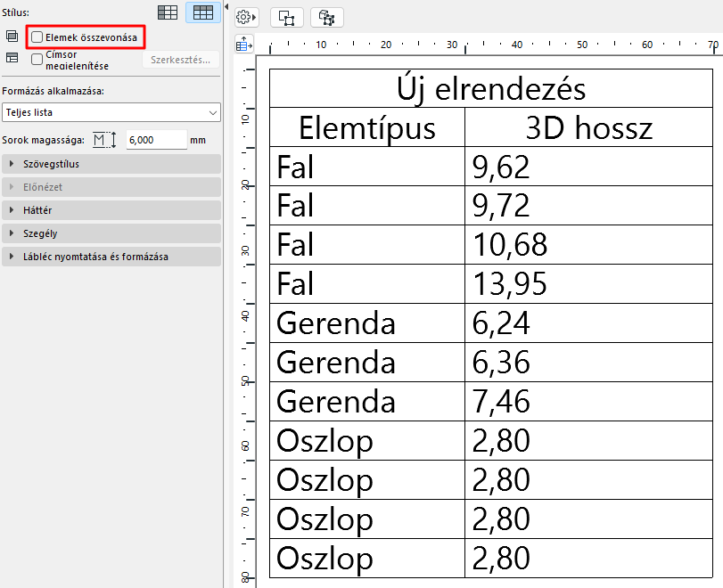Click the Gerenda cell in 6,24 row
The height and width of the screenshot is (588, 723).
(367, 323)
